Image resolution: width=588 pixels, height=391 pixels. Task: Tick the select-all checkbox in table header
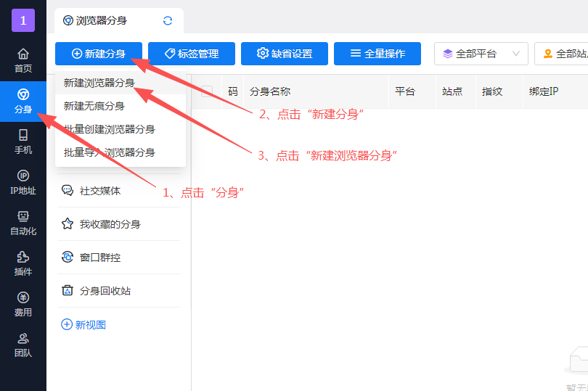(207, 91)
